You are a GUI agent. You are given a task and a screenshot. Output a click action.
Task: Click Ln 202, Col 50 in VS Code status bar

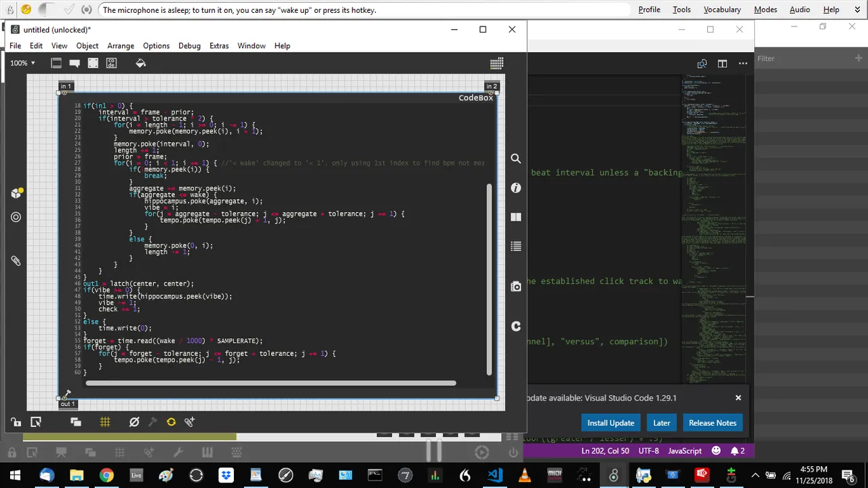pos(605,451)
